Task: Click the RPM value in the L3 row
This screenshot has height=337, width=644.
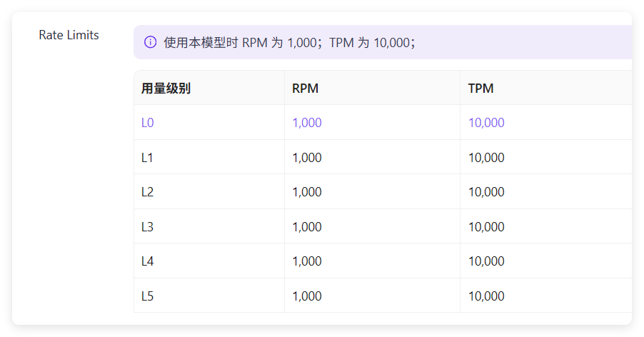Action: tap(307, 227)
